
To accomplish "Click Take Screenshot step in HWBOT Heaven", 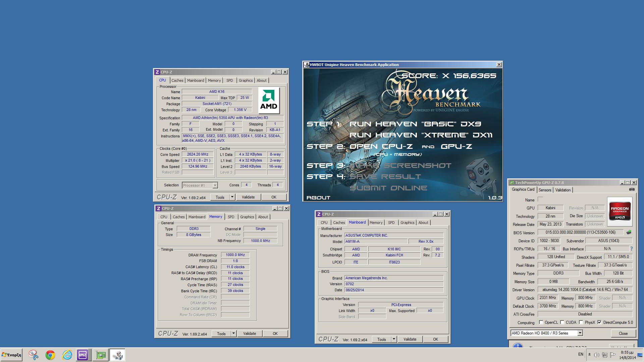I will [400, 166].
